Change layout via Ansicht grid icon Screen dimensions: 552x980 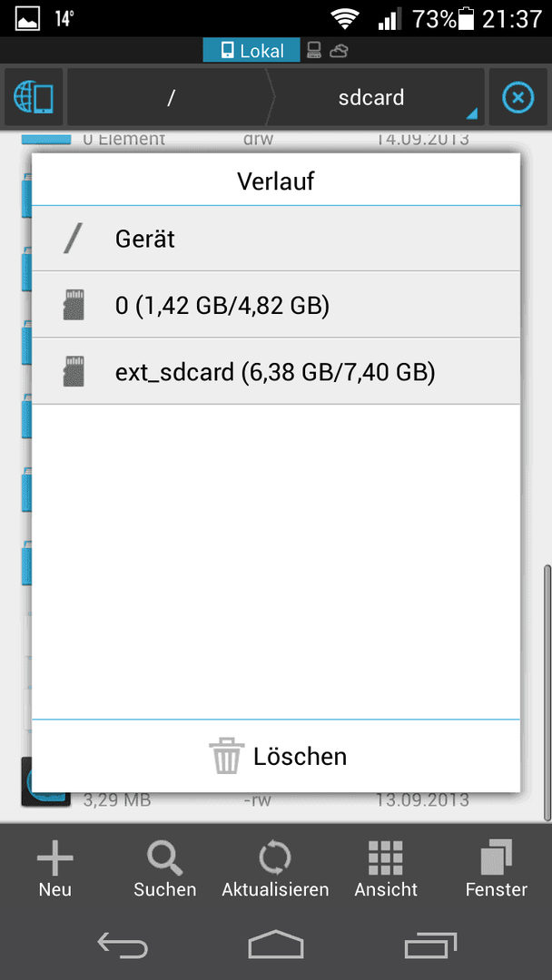pos(386,868)
